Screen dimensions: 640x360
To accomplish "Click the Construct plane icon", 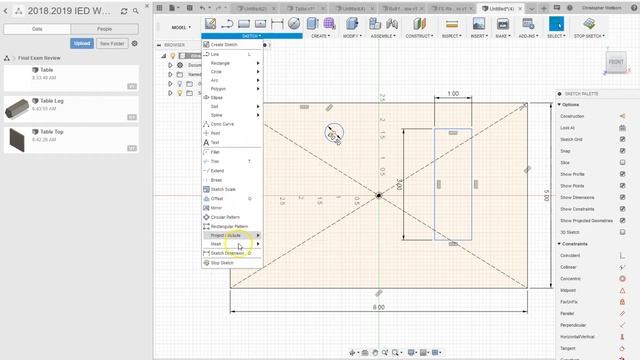I will 419,24.
